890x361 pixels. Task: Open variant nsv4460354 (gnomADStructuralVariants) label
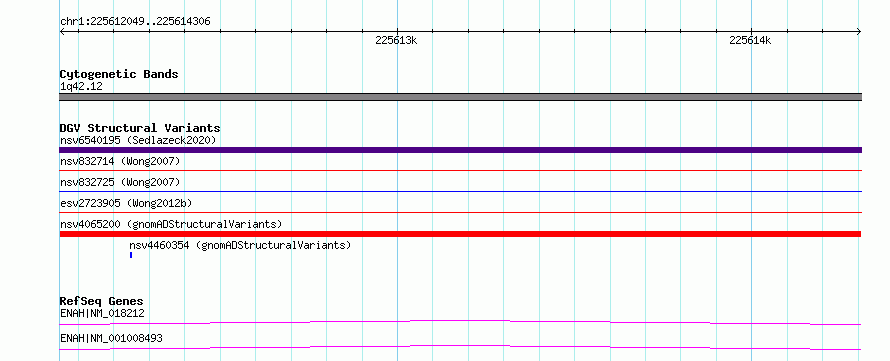coord(240,245)
